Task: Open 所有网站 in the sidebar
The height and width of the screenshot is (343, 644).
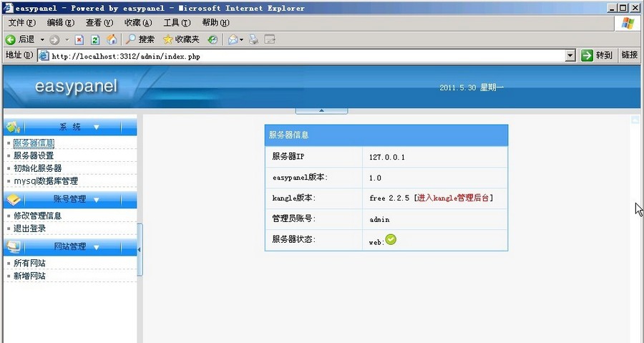Action: (x=29, y=264)
